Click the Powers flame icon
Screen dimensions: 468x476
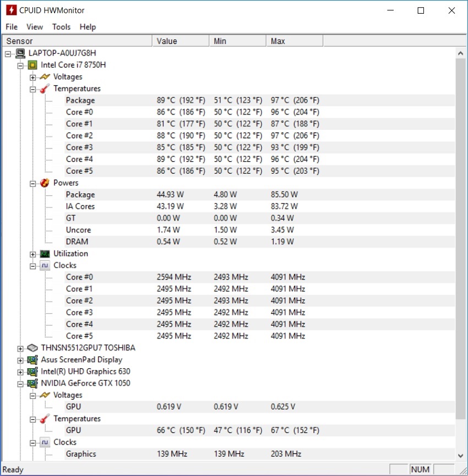(45, 183)
